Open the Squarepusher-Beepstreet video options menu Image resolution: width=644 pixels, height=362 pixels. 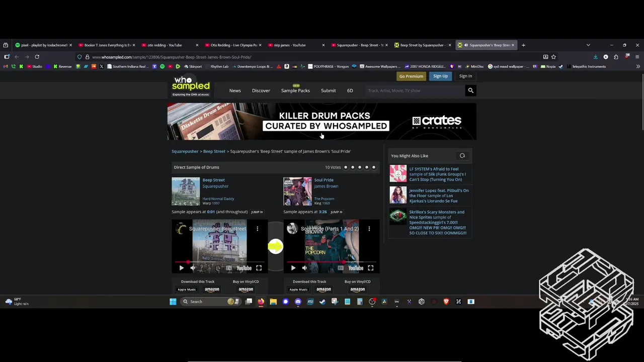258,229
